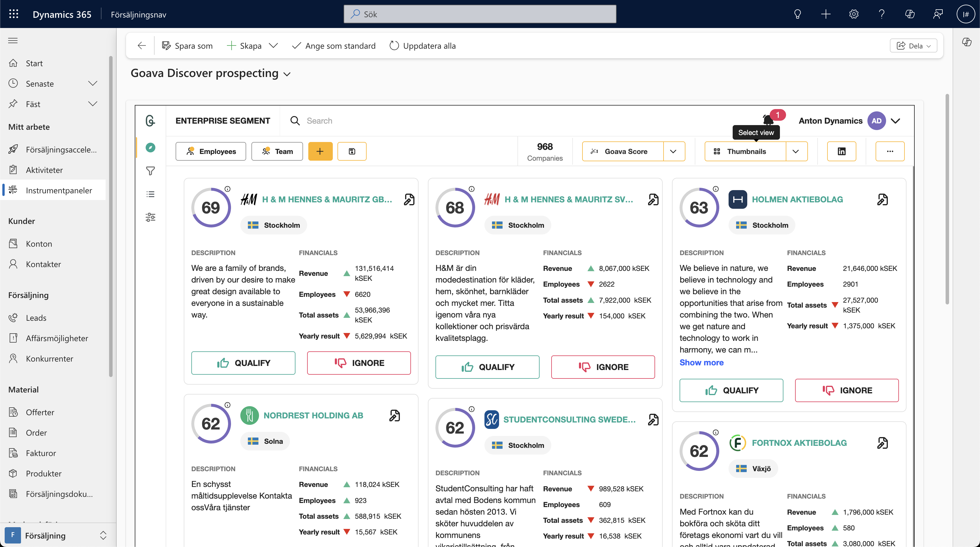Open the sliders settings icon in Goava sidebar
Image resolution: width=980 pixels, height=547 pixels.
pos(150,217)
